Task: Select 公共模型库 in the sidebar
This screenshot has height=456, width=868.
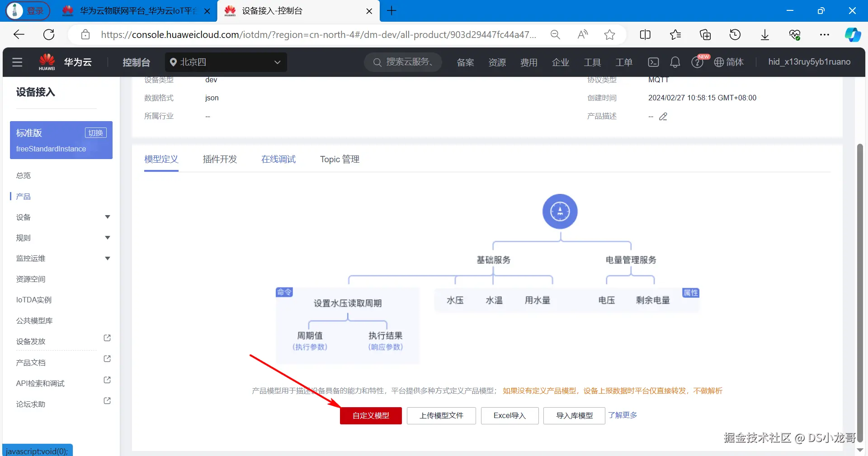Action: click(x=34, y=321)
